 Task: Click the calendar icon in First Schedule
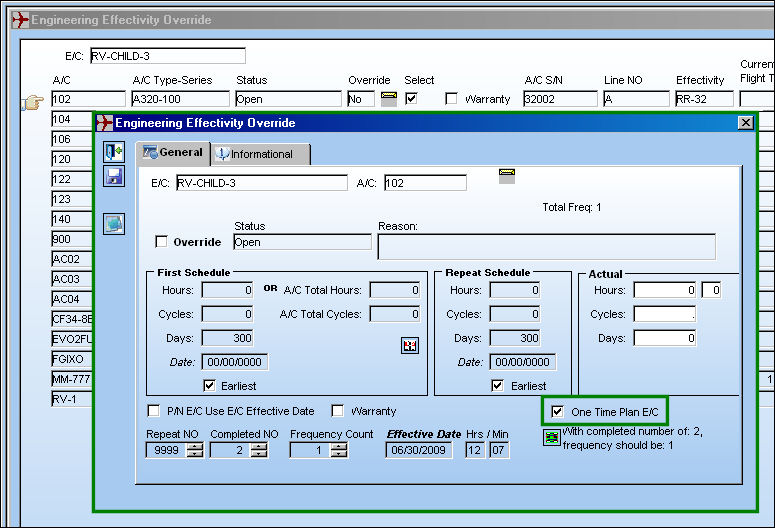[410, 345]
